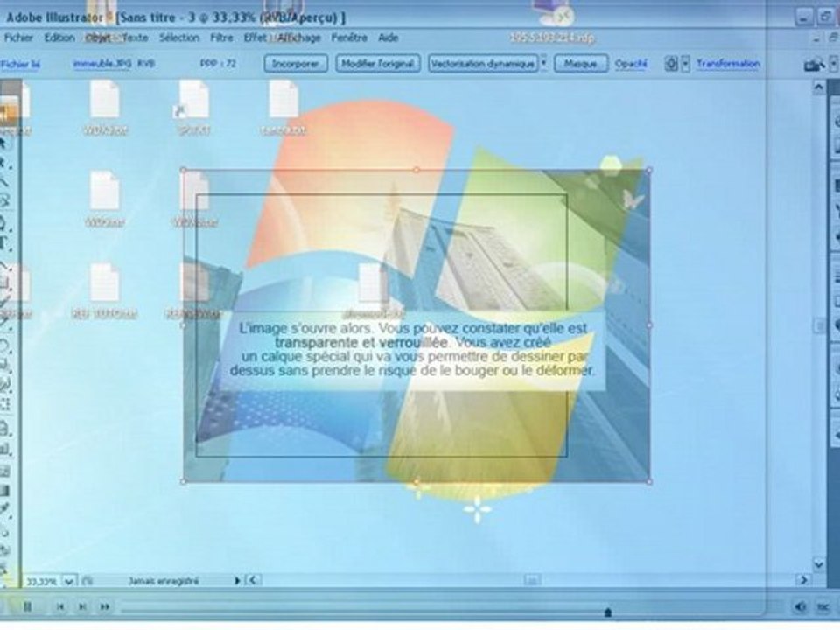Expand the arrow left of Transformation
The width and height of the screenshot is (840, 630).
[685, 64]
